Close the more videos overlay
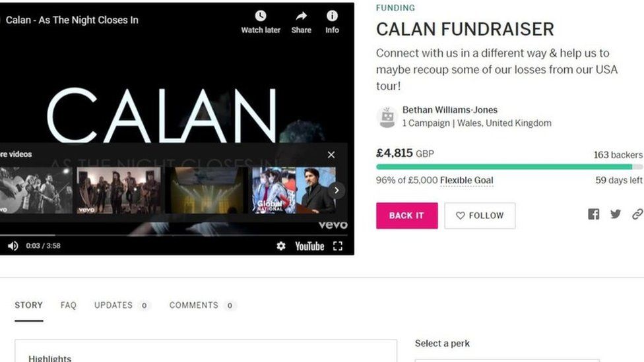The height and width of the screenshot is (362, 644). [331, 155]
